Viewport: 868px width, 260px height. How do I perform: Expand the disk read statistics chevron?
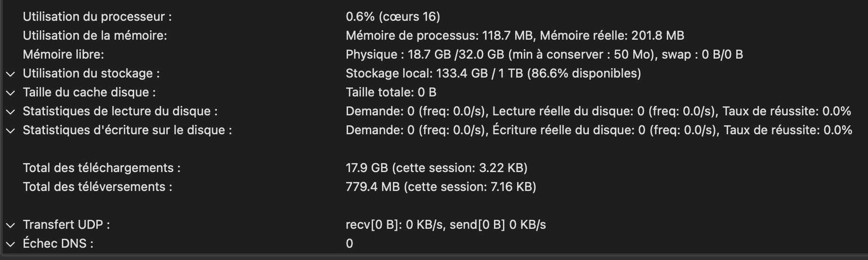[x=10, y=112]
